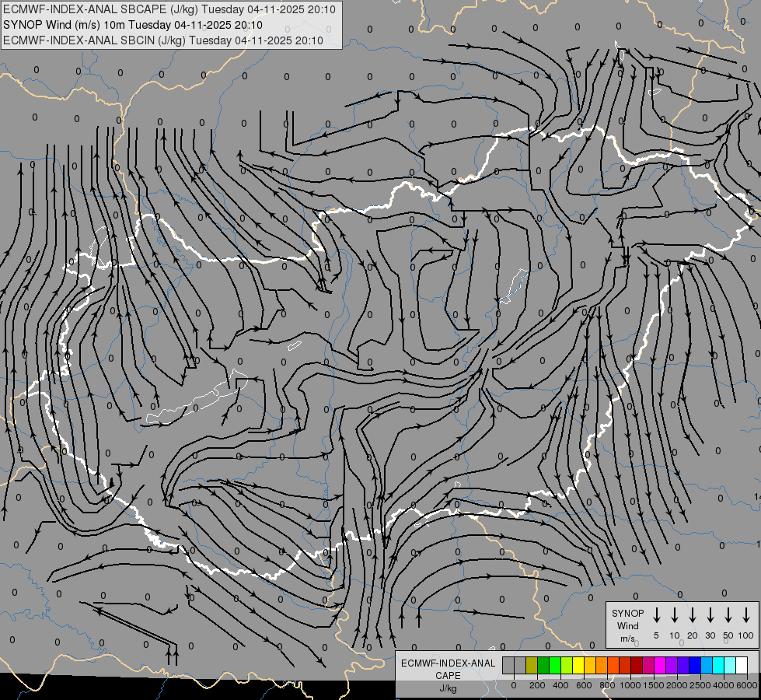The height and width of the screenshot is (700, 761).
Task: Pick the orange swatch left of 800
Action: [602, 666]
